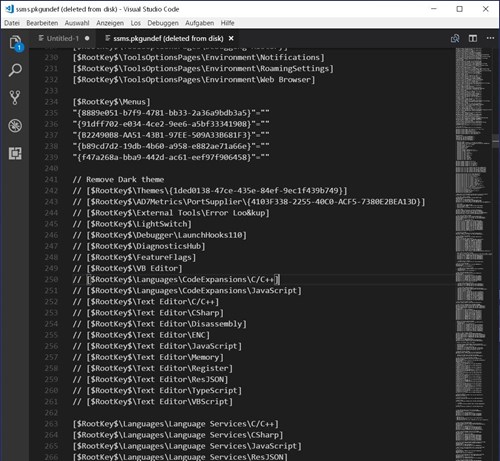Open the Debuggen menu

[163, 23]
